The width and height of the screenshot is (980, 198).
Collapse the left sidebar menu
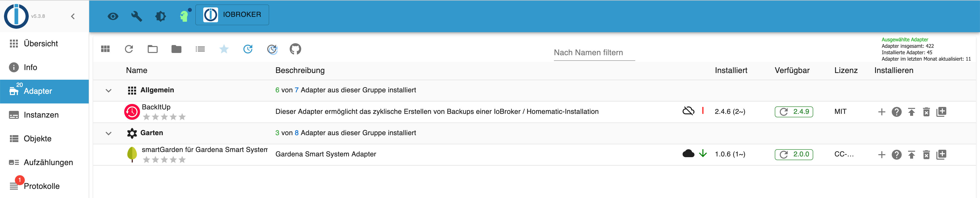click(73, 16)
